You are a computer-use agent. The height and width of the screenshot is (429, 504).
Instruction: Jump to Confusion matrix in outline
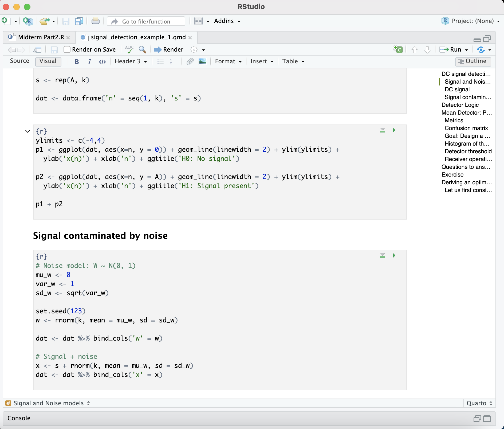466,128
